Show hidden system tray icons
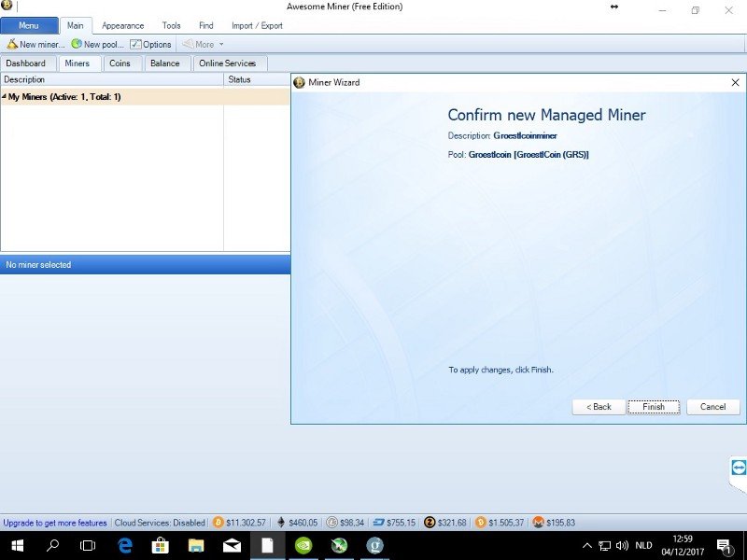The height and width of the screenshot is (560, 747). (x=587, y=546)
